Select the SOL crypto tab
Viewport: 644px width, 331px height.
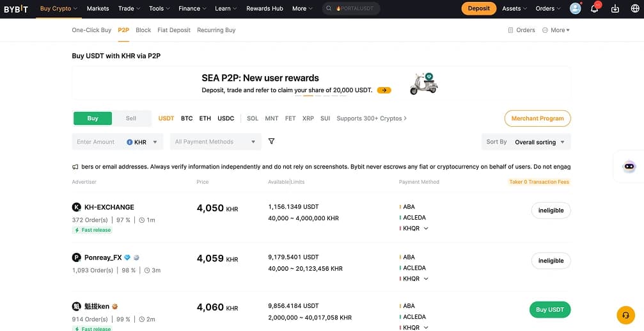click(x=253, y=118)
